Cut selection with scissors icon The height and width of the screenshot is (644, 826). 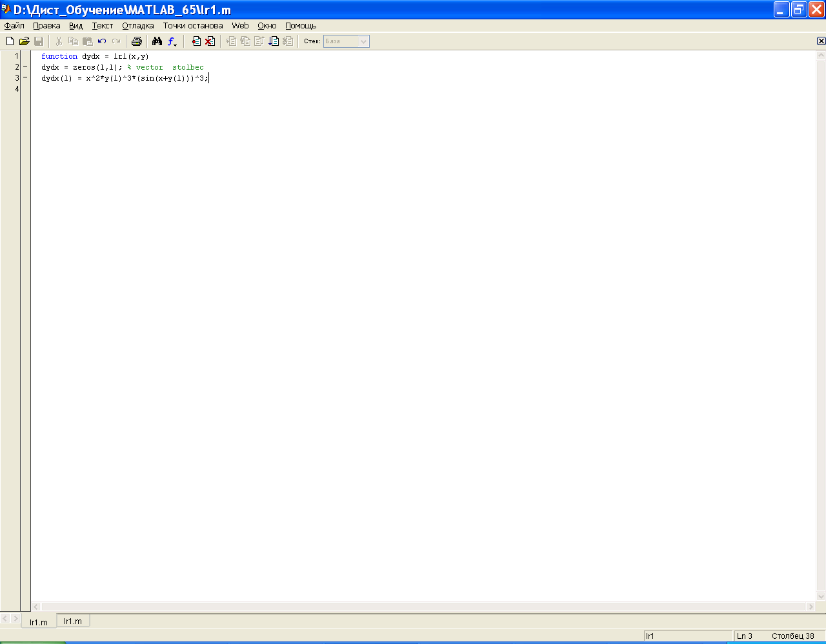pyautogui.click(x=59, y=41)
